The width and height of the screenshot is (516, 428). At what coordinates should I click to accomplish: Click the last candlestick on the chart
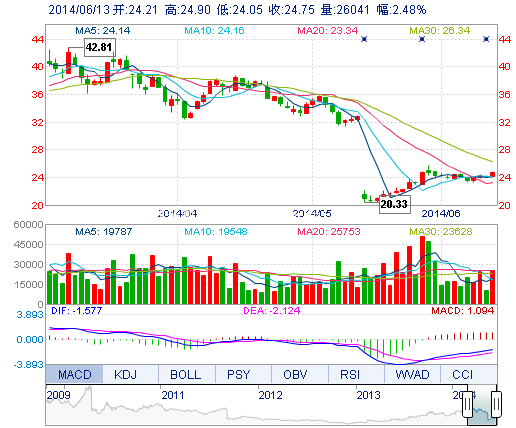pos(492,174)
